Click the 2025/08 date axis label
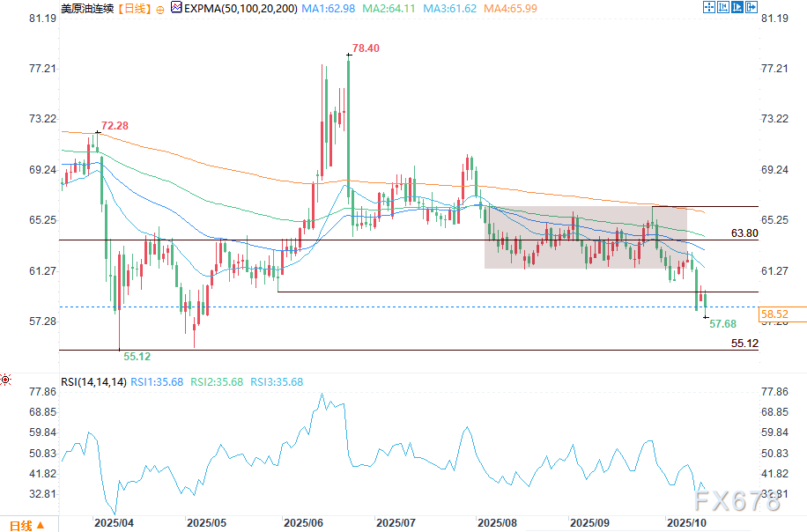The width and height of the screenshot is (807, 532). pyautogui.click(x=497, y=522)
